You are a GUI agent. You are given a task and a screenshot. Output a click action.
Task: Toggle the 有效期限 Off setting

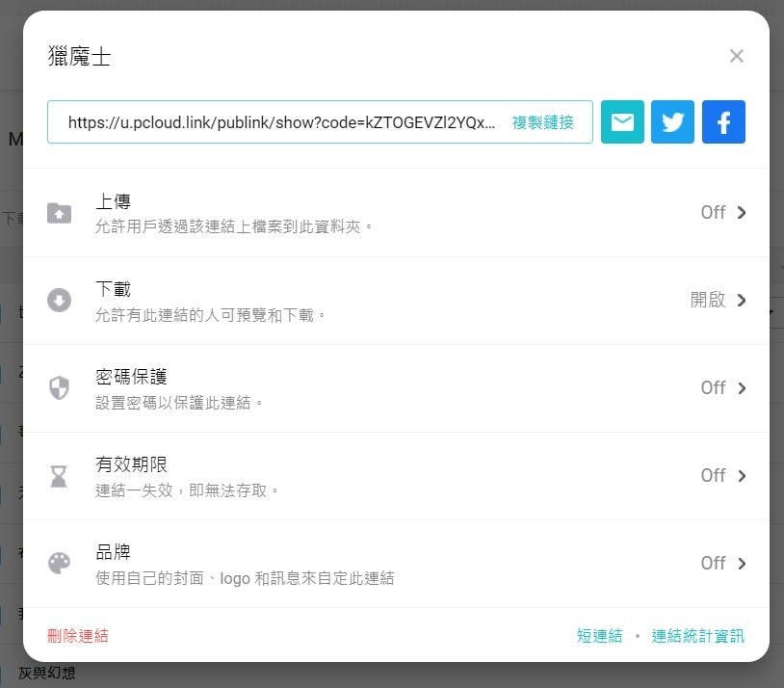713,476
